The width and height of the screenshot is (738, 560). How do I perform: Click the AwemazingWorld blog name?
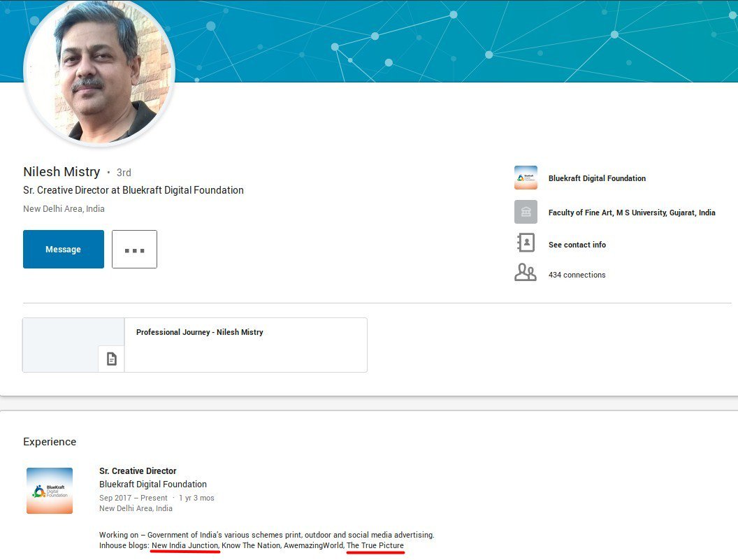pyautogui.click(x=314, y=545)
